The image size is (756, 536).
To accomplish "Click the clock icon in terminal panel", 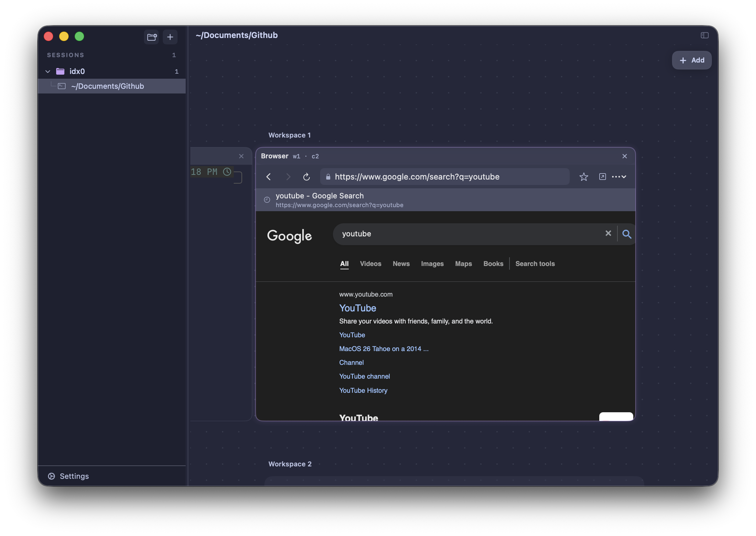I will point(227,172).
